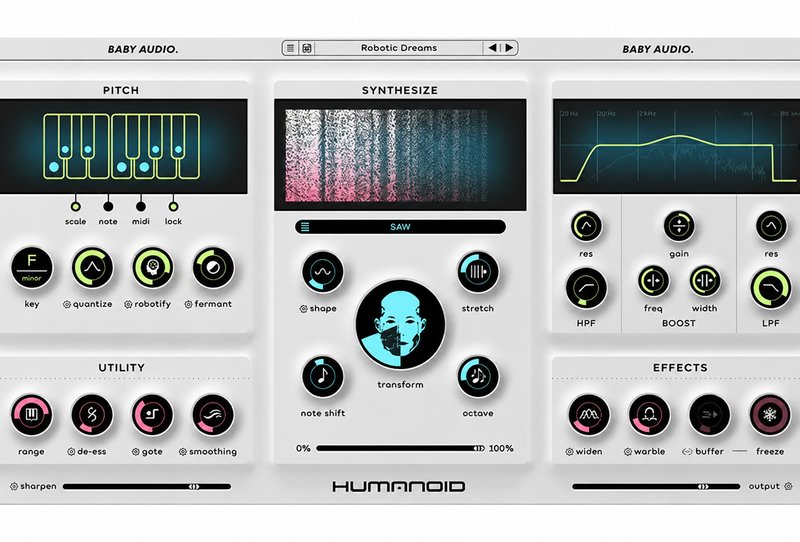This screenshot has width=800, height=542.
Task: Click the stretch knob
Action: [478, 272]
